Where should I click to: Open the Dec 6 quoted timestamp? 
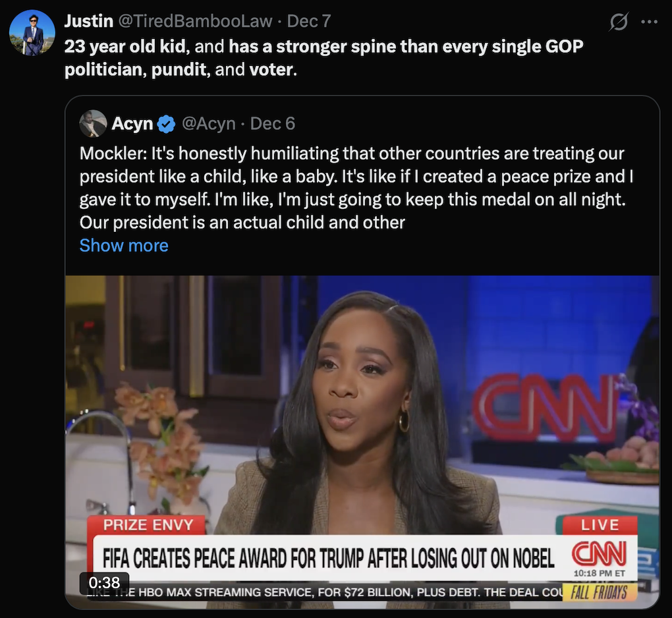click(273, 123)
